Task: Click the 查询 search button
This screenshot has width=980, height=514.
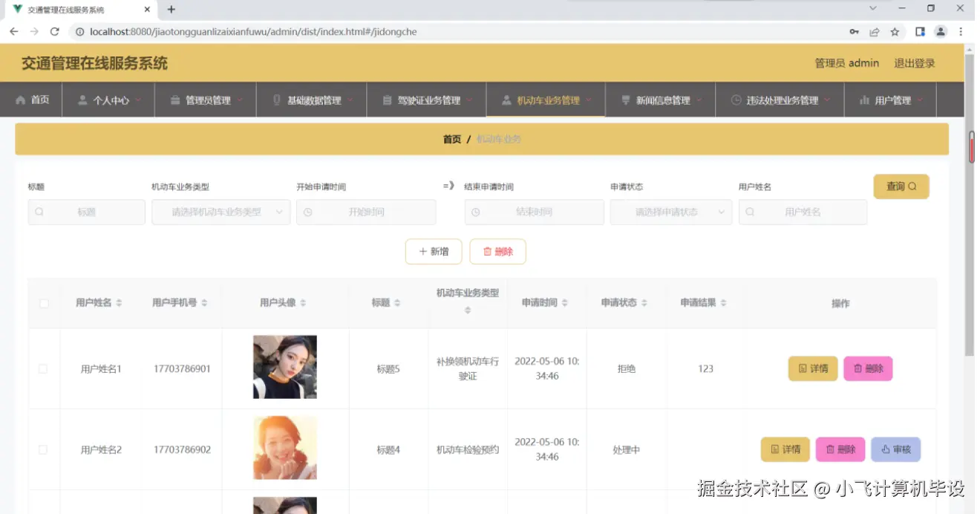Action: coord(901,186)
